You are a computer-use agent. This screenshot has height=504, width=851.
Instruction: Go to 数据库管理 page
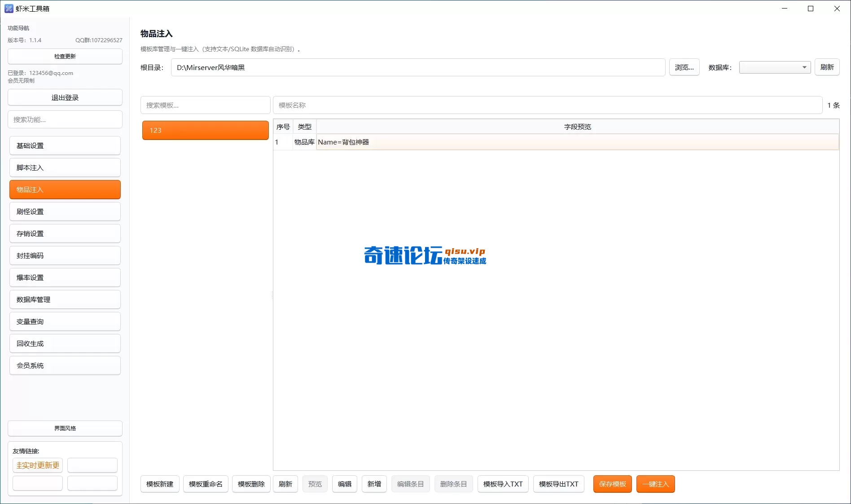65,299
